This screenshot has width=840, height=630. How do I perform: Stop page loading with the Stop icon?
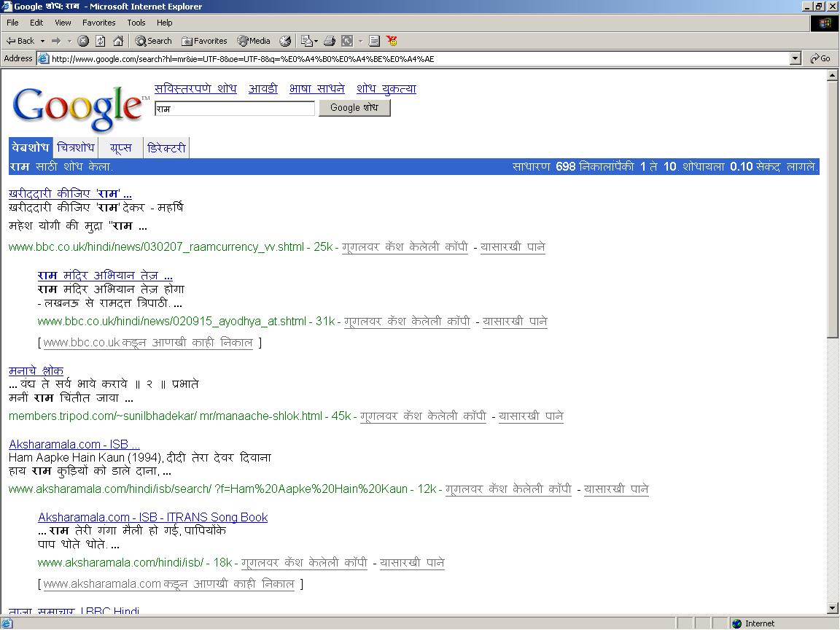tap(83, 41)
